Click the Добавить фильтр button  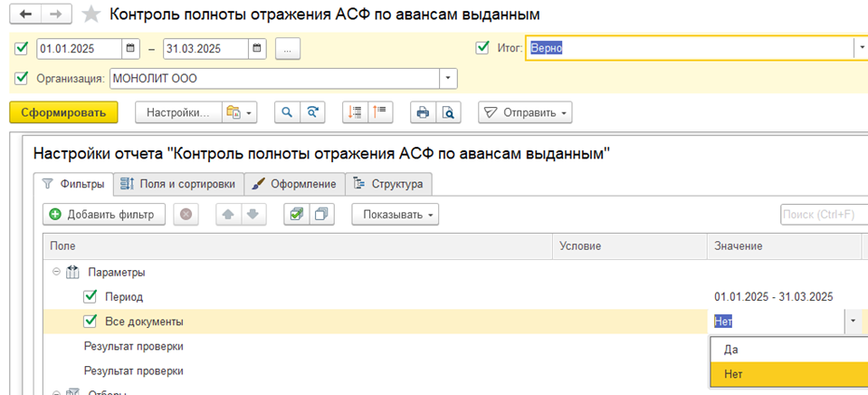point(104,215)
